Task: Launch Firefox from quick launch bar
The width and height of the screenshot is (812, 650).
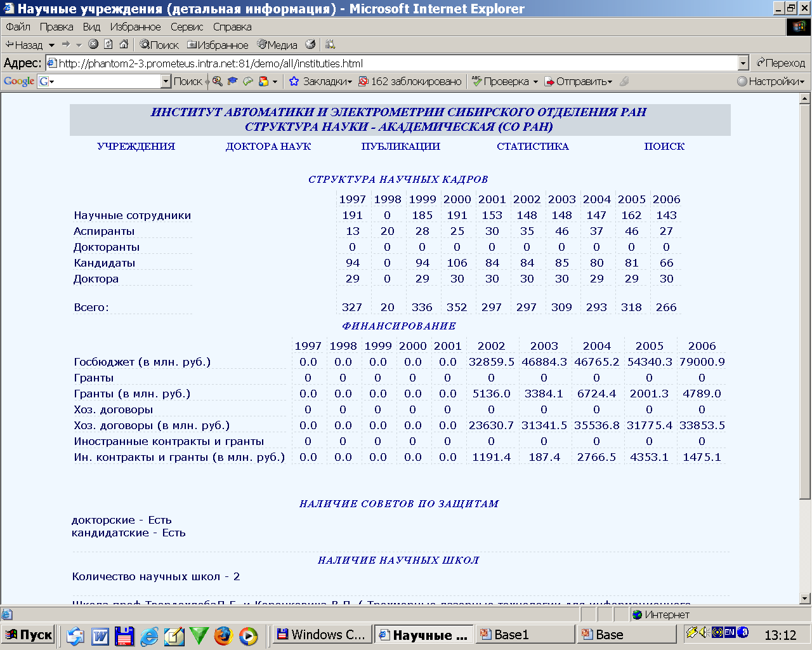Action: pyautogui.click(x=223, y=635)
